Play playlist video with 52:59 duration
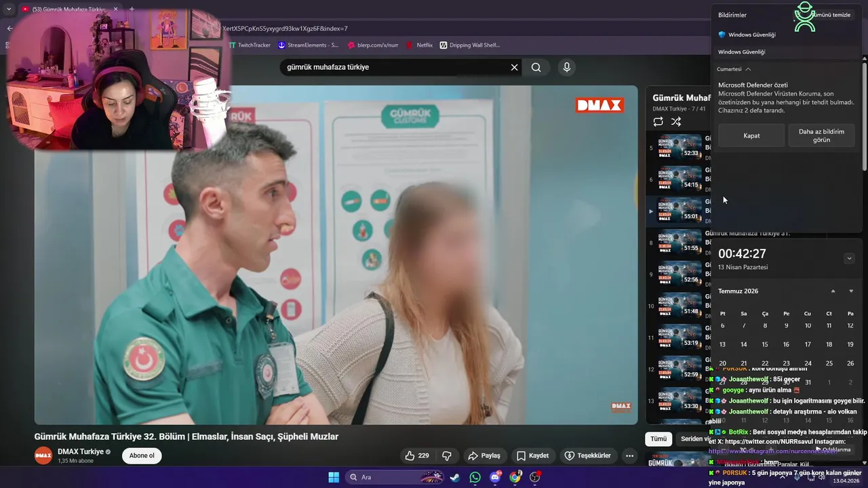Viewport: 868px width, 488px height. coord(679,369)
